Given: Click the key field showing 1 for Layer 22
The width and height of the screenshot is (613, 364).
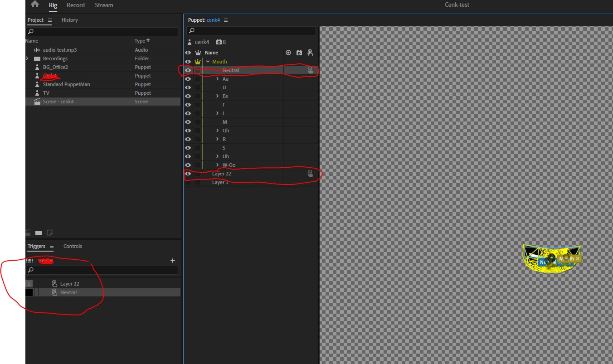Looking at the screenshot, I should click(x=29, y=284).
